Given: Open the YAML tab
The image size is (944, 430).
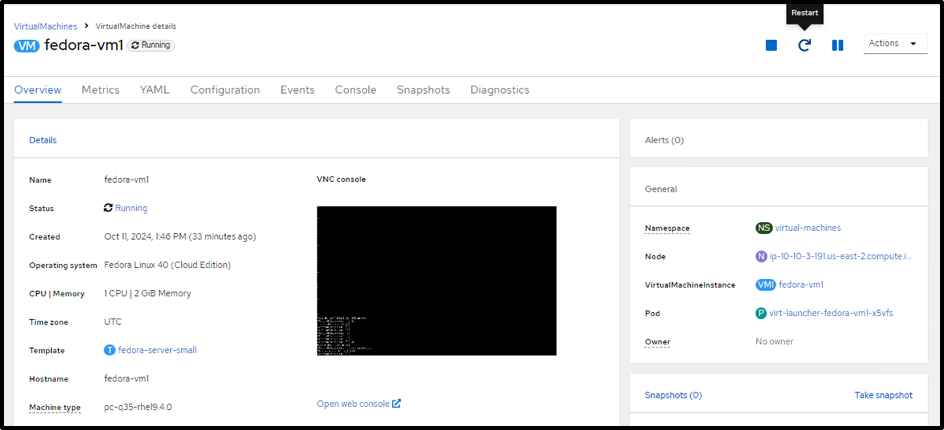Looking at the screenshot, I should [155, 90].
